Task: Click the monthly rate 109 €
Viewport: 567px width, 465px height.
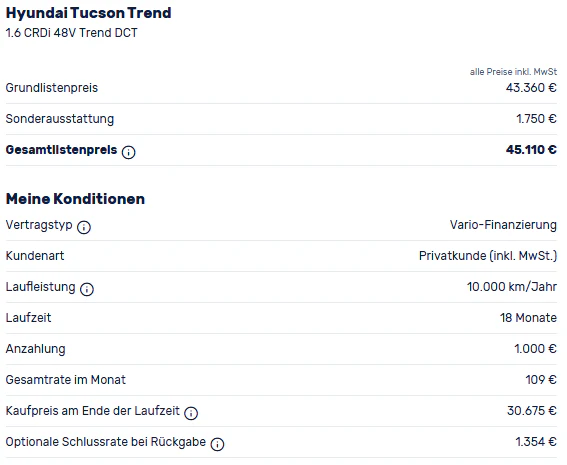Action: pyautogui.click(x=541, y=380)
